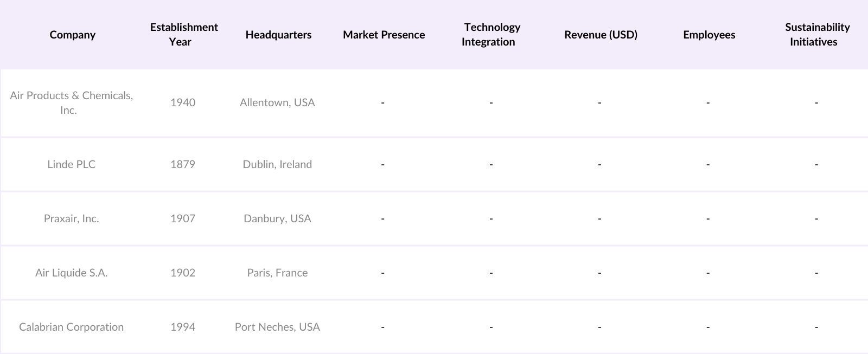Select the Sustainability Initiatives column header

tap(816, 35)
